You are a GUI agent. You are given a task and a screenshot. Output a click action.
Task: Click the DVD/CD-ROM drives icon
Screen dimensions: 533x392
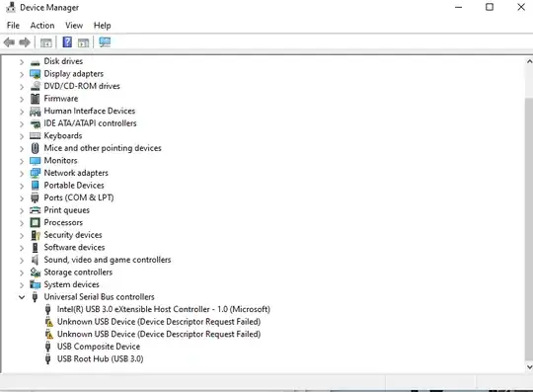click(35, 86)
